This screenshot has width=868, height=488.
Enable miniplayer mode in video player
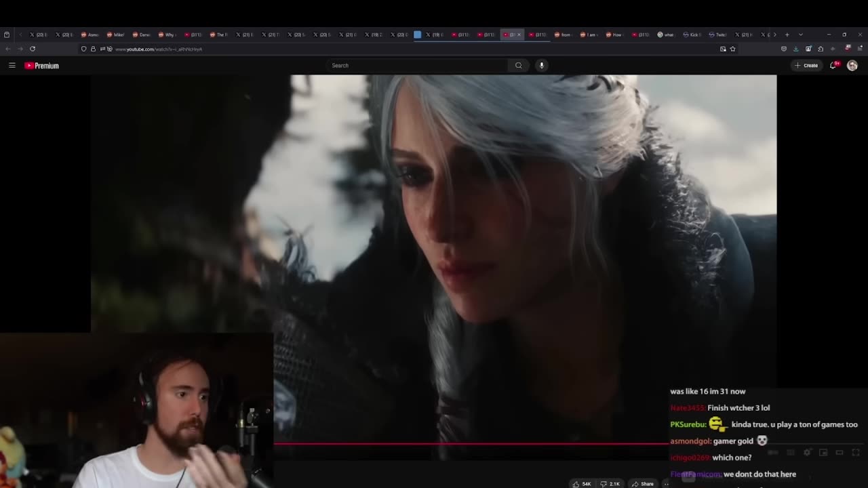pyautogui.click(x=823, y=452)
